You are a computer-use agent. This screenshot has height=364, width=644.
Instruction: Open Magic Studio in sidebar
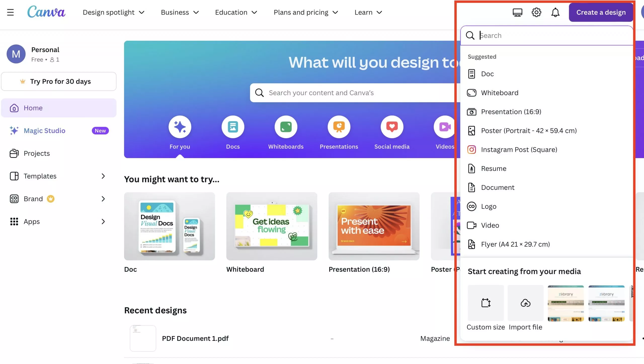(x=45, y=131)
